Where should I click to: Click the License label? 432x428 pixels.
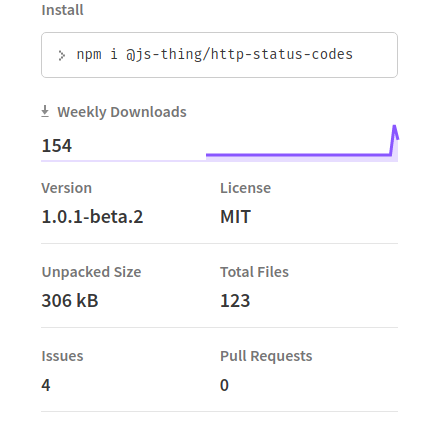point(245,188)
